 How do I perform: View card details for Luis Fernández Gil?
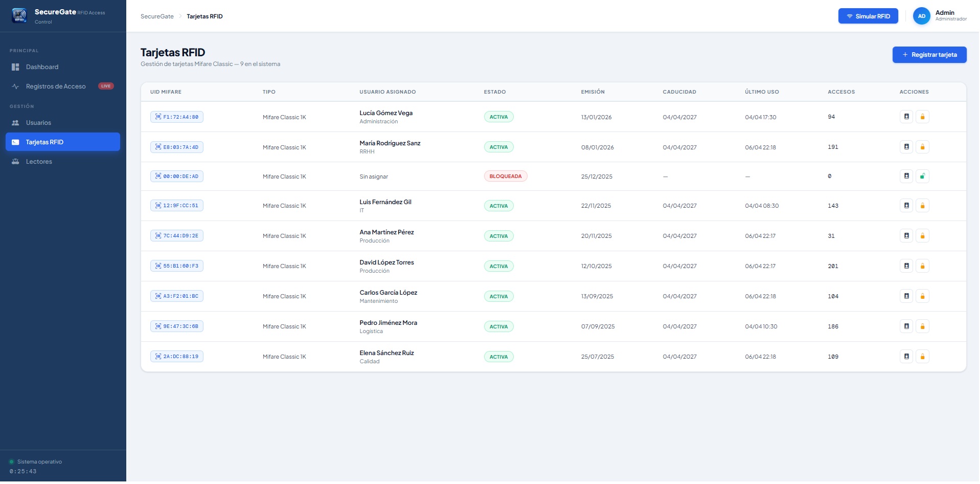[907, 206]
